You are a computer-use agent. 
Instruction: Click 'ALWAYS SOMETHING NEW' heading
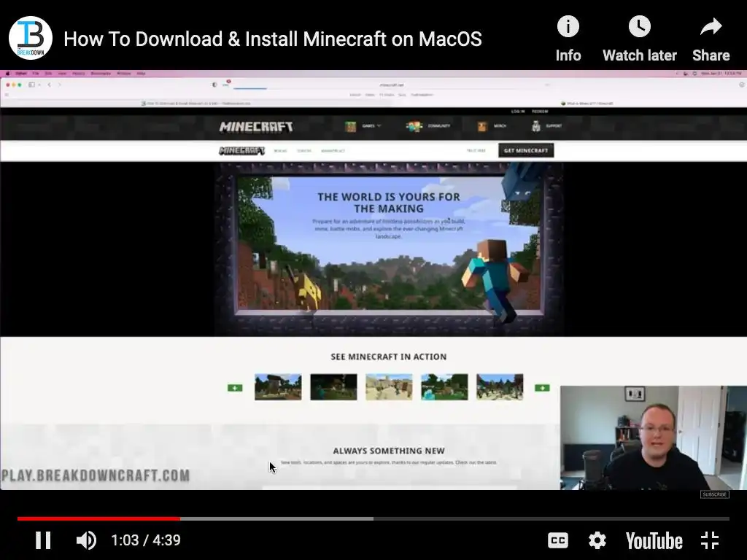click(389, 451)
